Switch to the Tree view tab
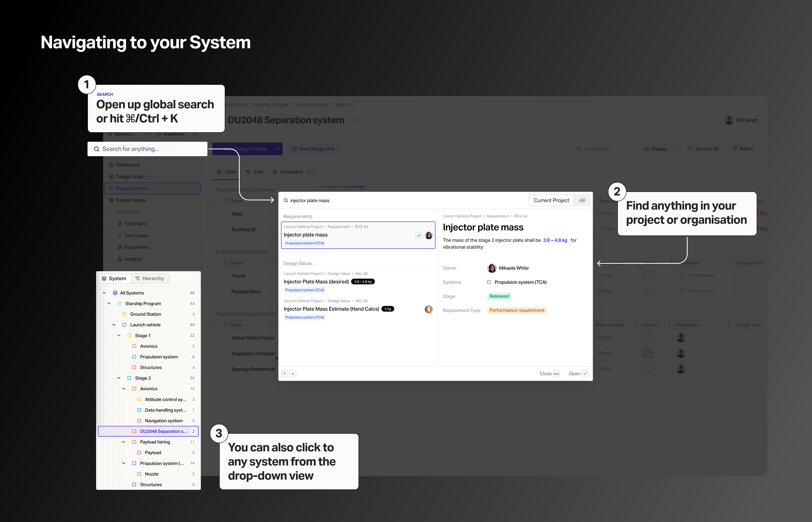812x522 pixels. click(x=254, y=172)
